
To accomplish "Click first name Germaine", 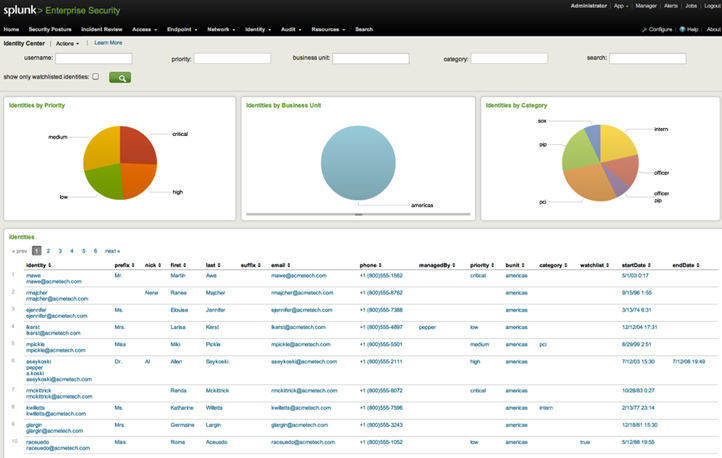I will point(182,425).
